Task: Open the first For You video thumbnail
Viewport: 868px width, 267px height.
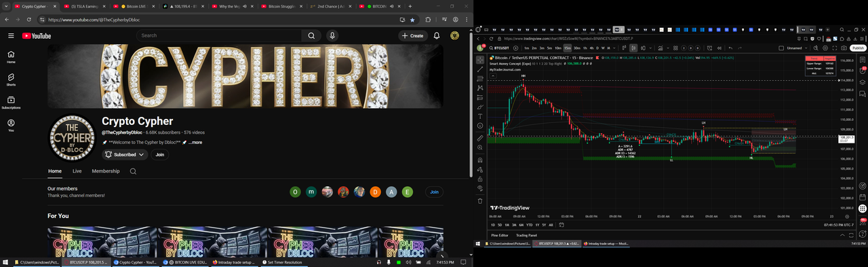Action: point(102,241)
